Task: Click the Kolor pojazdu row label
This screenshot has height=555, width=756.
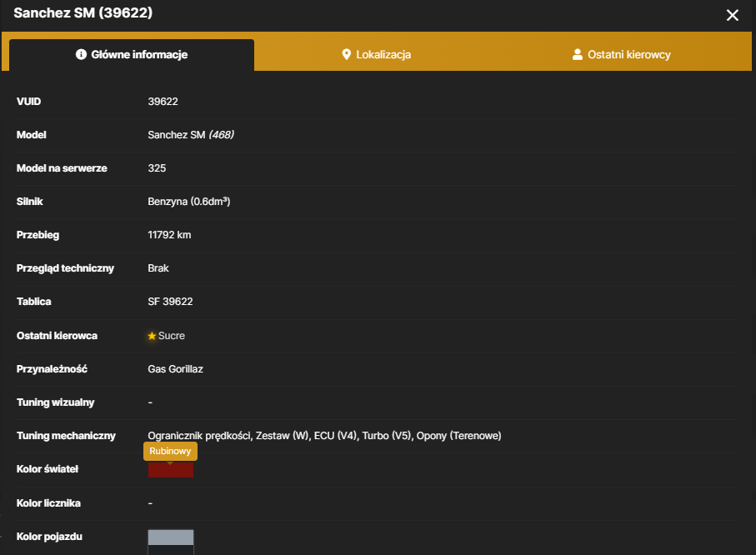Action: [x=49, y=537]
